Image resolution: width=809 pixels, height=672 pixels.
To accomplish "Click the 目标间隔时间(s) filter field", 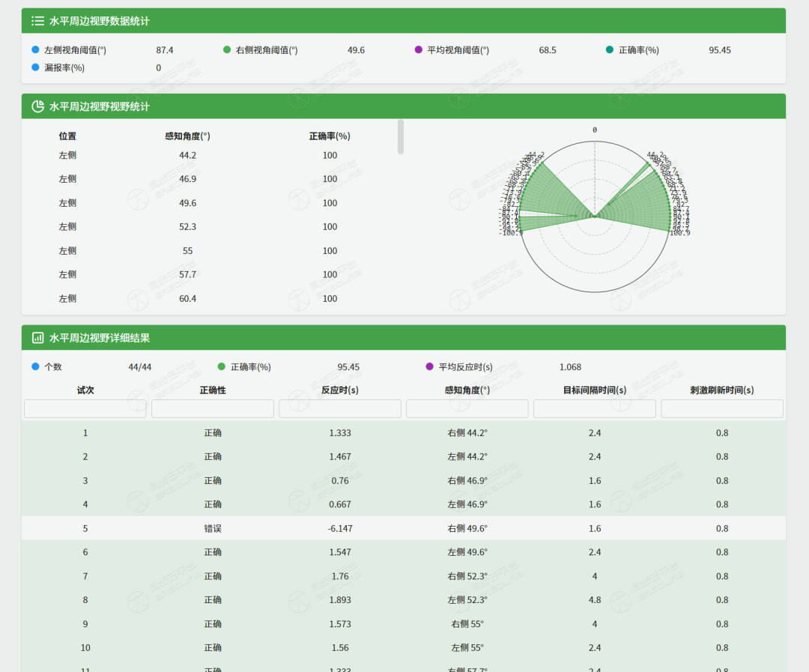I will pyautogui.click(x=594, y=408).
